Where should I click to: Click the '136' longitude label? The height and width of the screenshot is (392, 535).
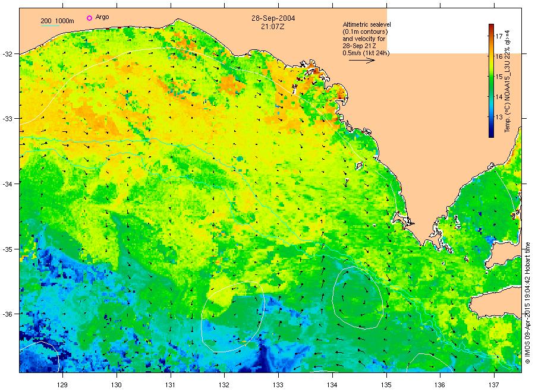(x=440, y=385)
